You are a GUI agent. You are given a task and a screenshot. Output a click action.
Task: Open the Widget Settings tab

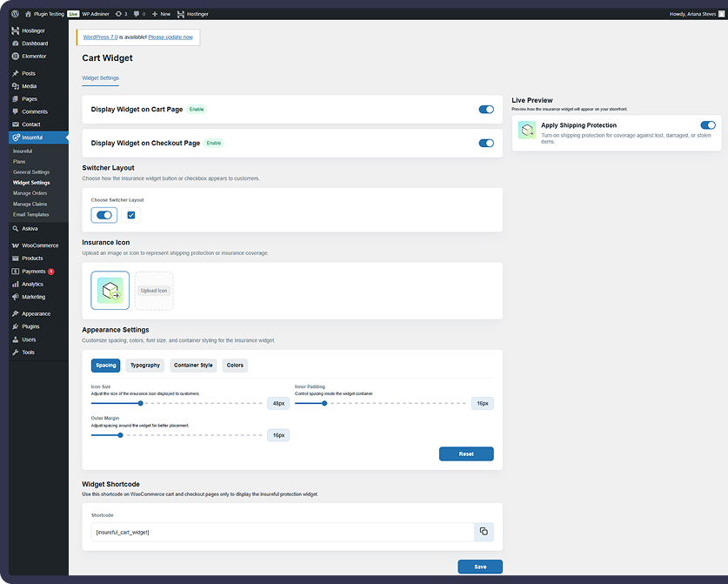coord(100,78)
